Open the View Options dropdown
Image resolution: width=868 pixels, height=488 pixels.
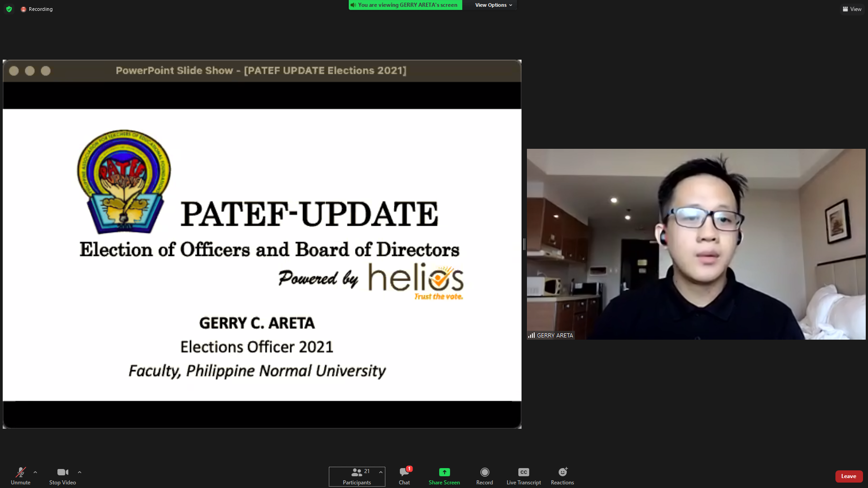(493, 5)
